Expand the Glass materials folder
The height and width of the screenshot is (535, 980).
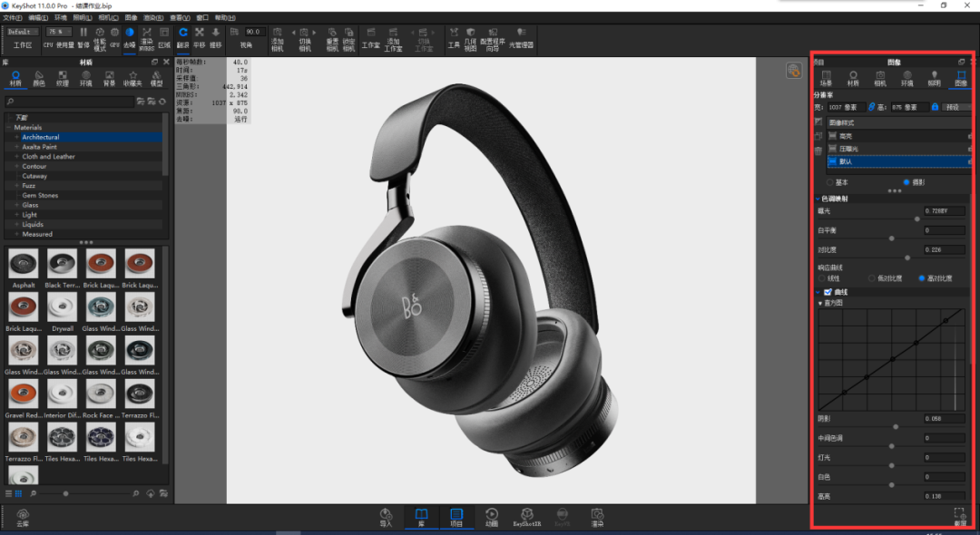click(x=17, y=205)
